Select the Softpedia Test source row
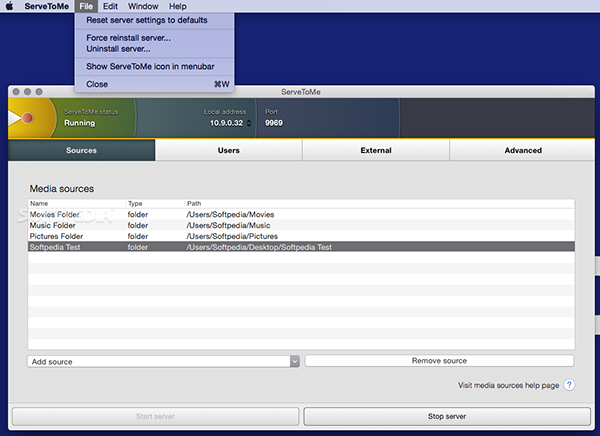 pyautogui.click(x=301, y=247)
